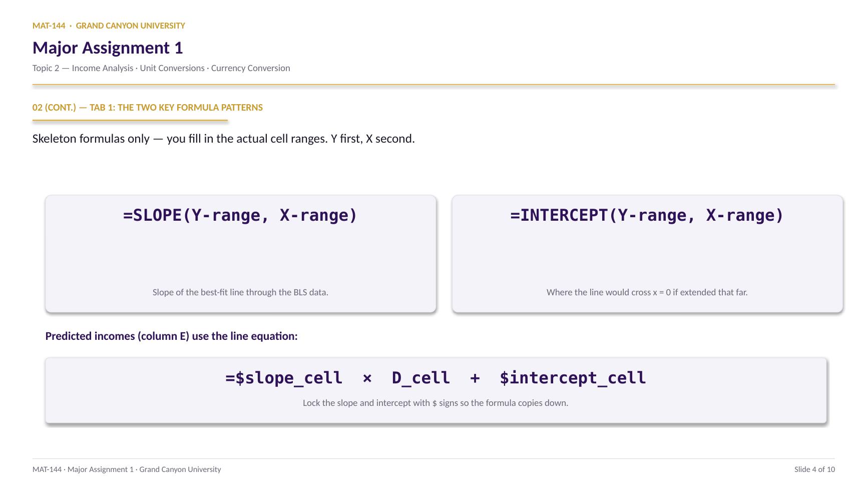Select the slope best-fit line caption
Screen dimensions: 868x488
pos(240,292)
